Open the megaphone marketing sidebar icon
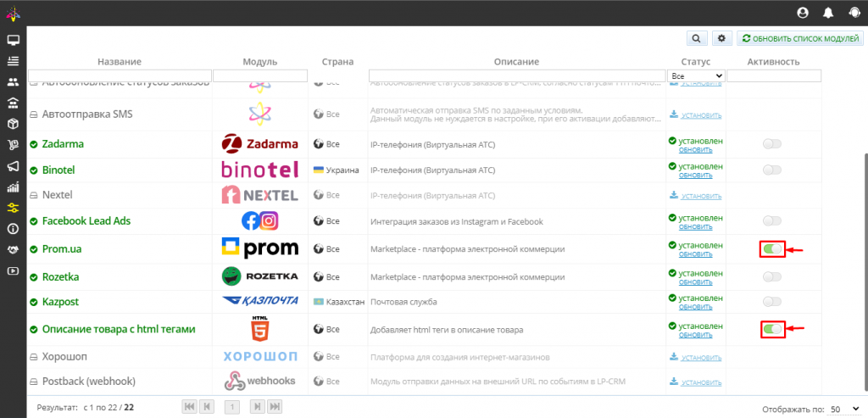The width and height of the screenshot is (868, 418). [x=13, y=166]
